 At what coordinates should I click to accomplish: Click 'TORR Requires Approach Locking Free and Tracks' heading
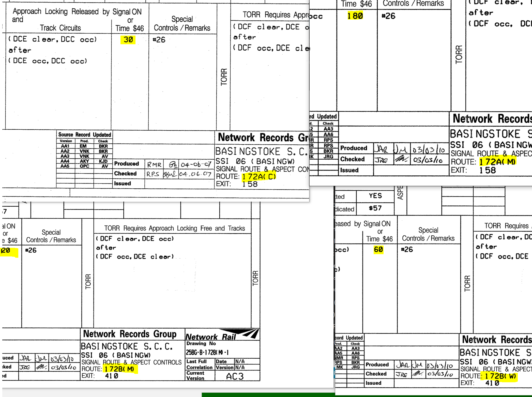coord(174,228)
